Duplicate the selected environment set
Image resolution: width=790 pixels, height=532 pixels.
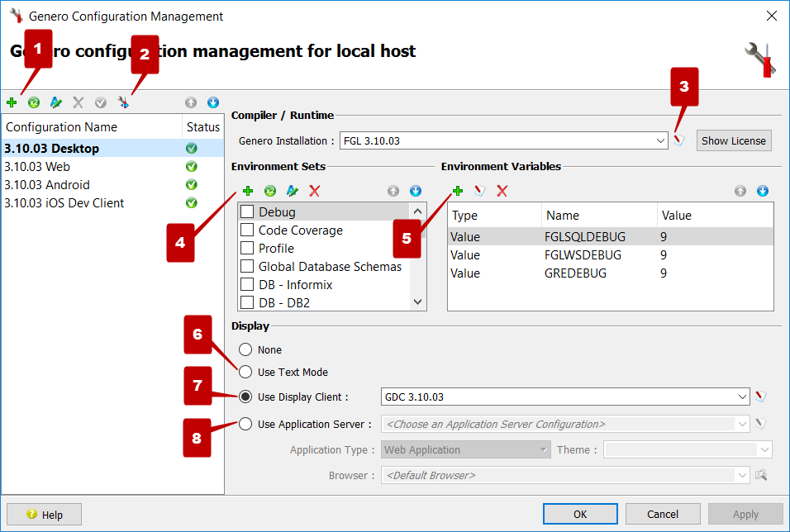point(270,191)
